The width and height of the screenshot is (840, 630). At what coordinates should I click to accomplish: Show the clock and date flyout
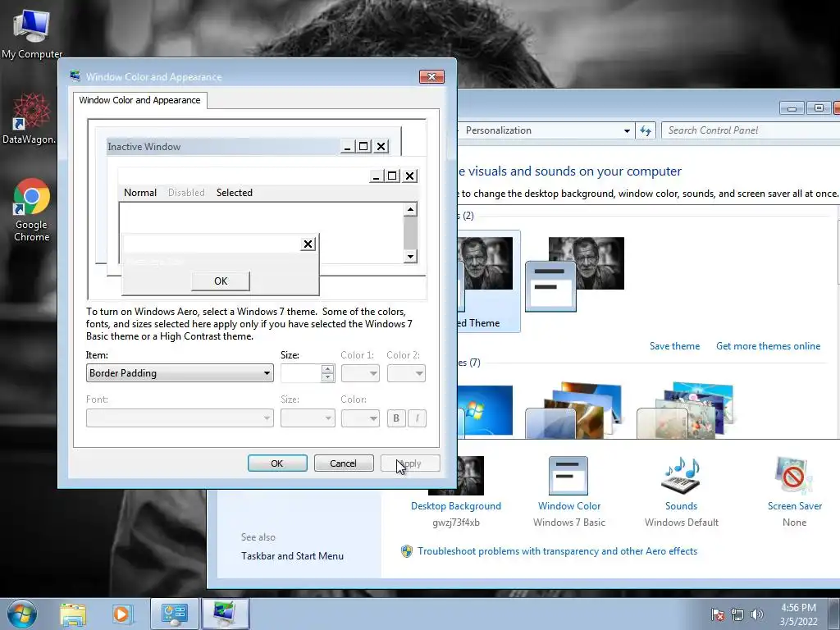[x=798, y=614]
